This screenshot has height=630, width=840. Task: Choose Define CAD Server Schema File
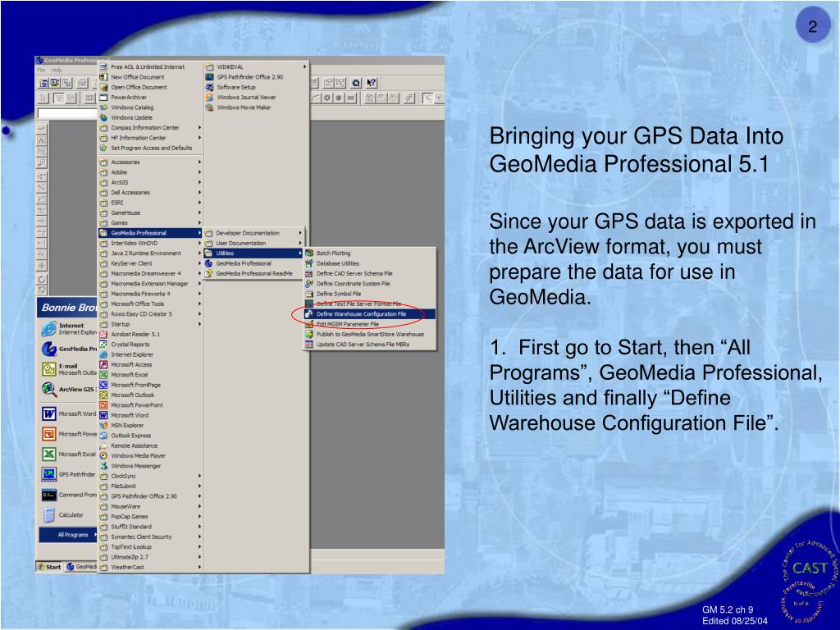(370, 273)
